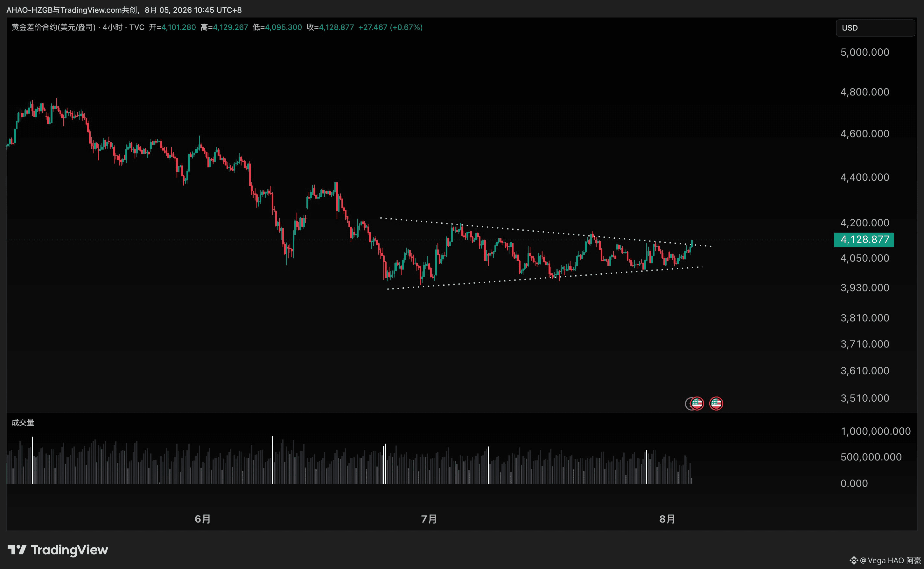
Task: Click the 4,400.000 price axis label
Action: tap(865, 178)
